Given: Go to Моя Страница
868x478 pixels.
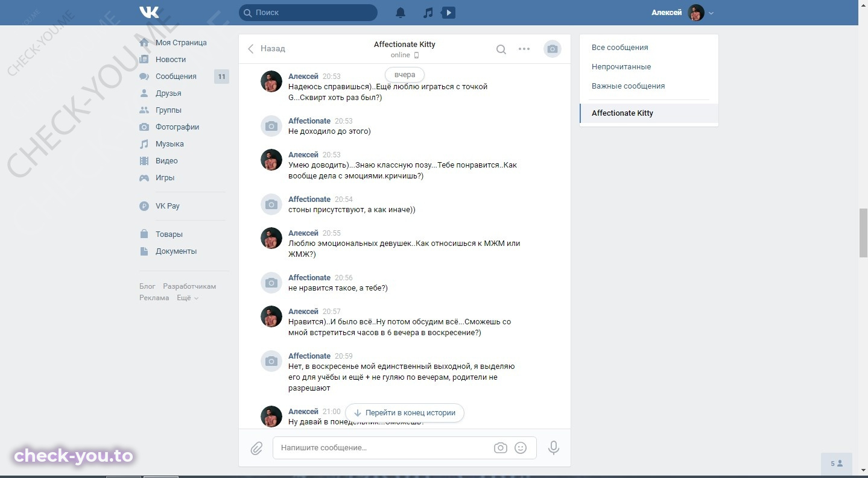Looking at the screenshot, I should tap(181, 43).
